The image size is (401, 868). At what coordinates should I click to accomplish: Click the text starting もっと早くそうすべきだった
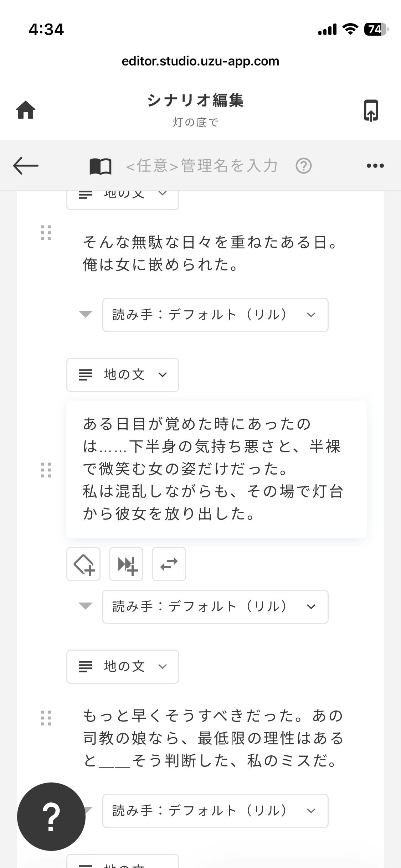(213, 738)
